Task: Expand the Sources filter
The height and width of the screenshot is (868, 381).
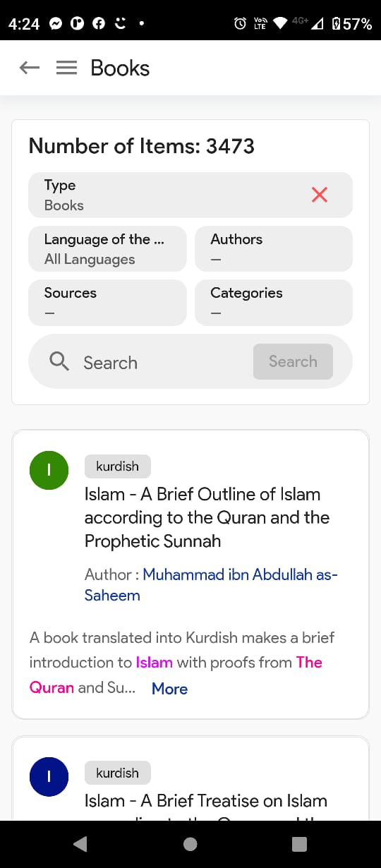Action: [x=108, y=302]
